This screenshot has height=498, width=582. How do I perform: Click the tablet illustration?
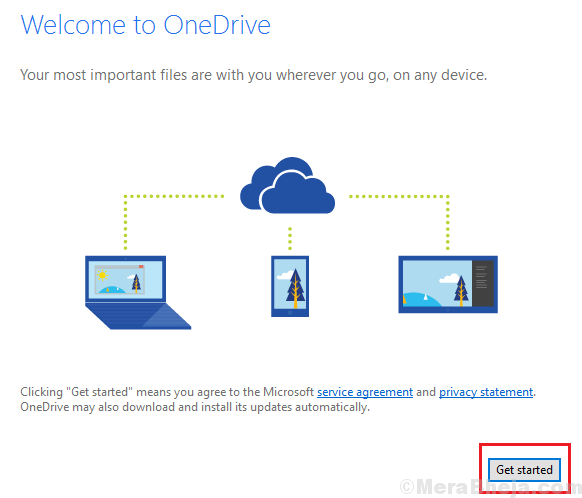coord(448,284)
